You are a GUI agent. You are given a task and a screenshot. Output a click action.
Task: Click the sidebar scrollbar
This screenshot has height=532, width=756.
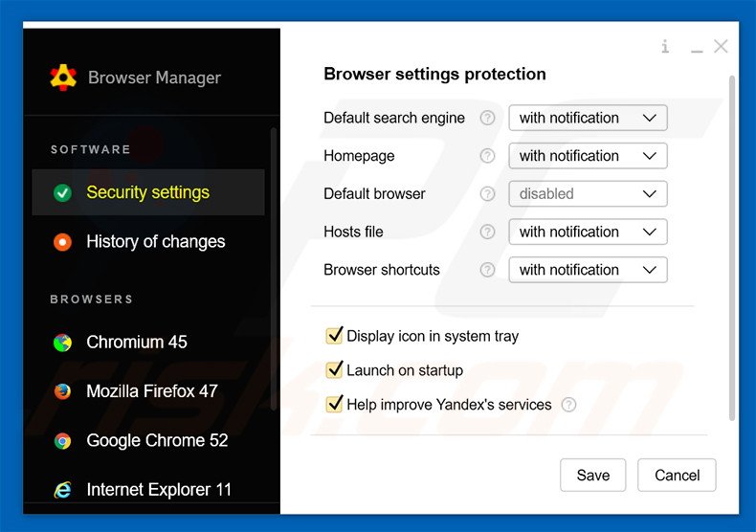[x=274, y=269]
